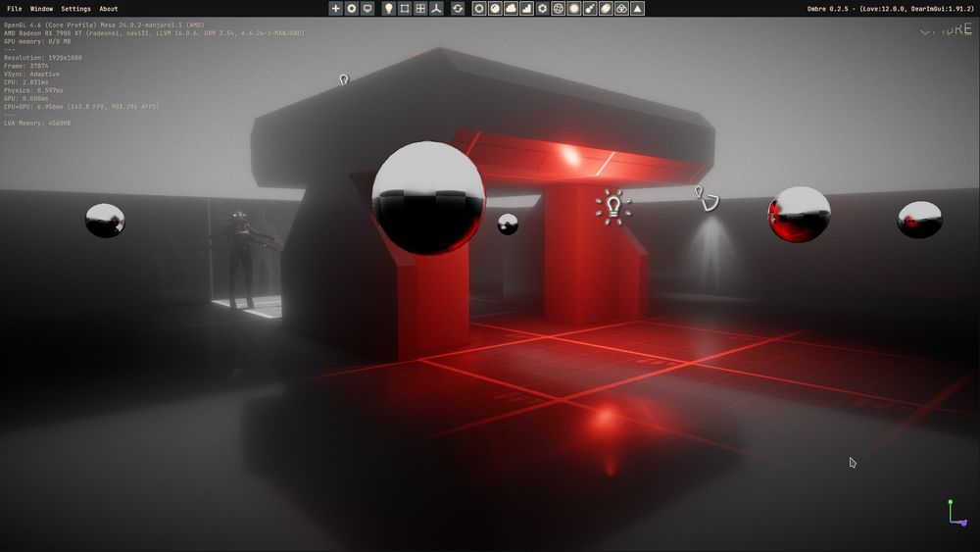Toggle the triangle icon at toolbar end
The width and height of the screenshot is (980, 552).
638,8
